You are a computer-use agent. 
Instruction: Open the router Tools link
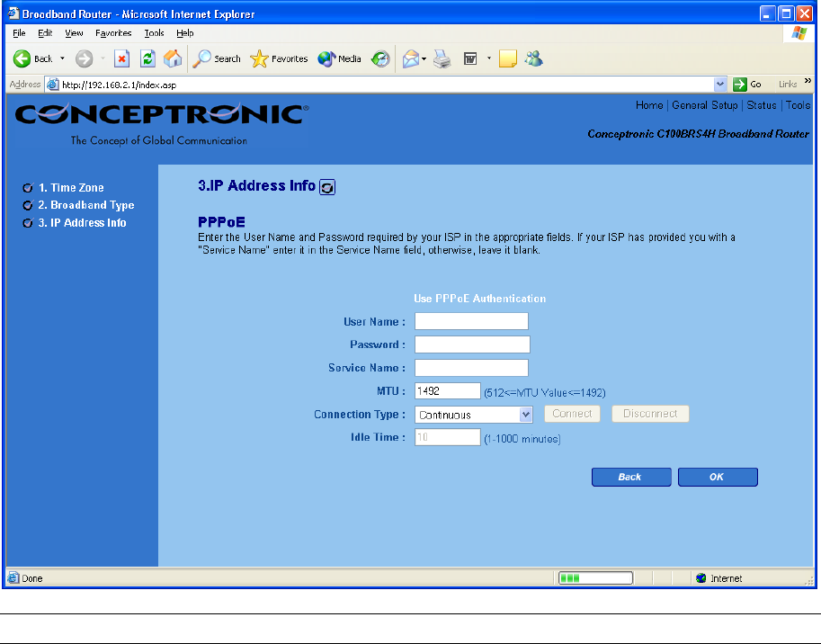pyautogui.click(x=798, y=105)
